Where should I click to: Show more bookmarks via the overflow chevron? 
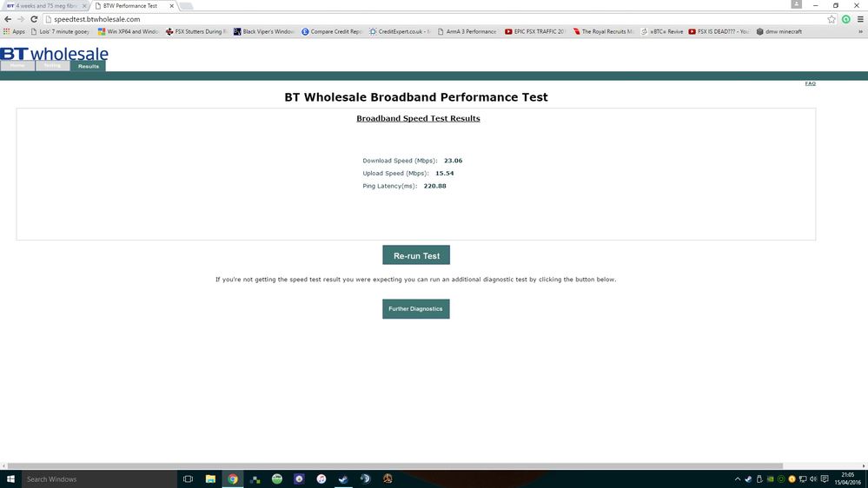pyautogui.click(x=860, y=31)
